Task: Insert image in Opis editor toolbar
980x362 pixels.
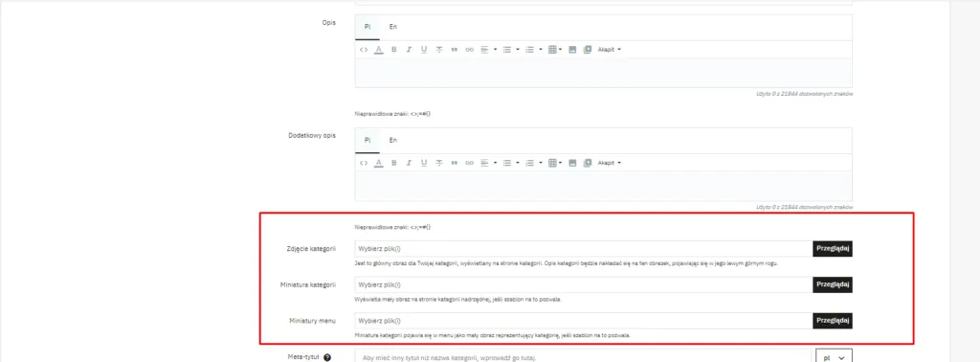Action: [x=572, y=50]
